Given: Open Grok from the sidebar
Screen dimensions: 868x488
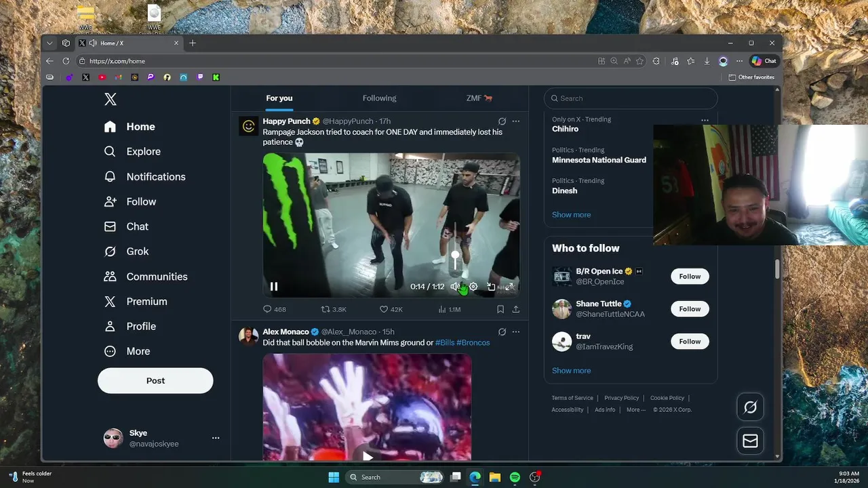Looking at the screenshot, I should pos(126,251).
